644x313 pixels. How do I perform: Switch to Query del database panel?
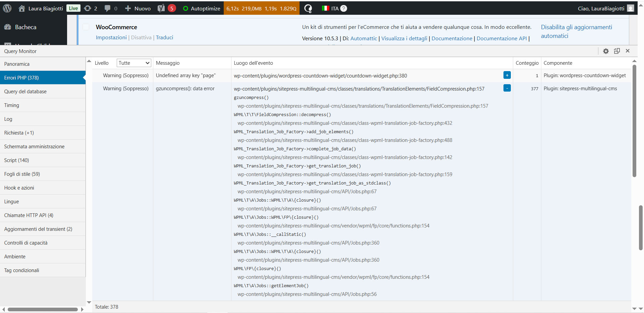pyautogui.click(x=25, y=92)
